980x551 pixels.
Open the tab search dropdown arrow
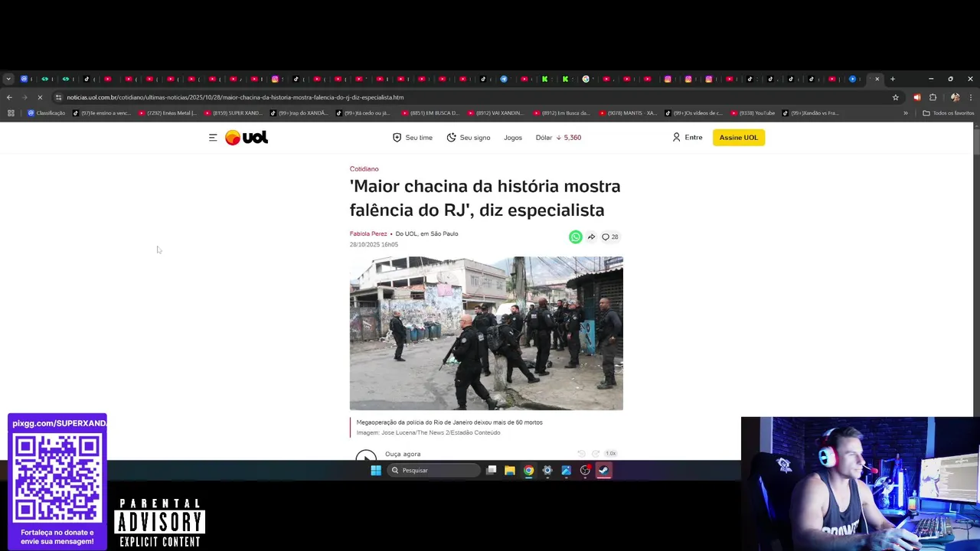pyautogui.click(x=8, y=79)
